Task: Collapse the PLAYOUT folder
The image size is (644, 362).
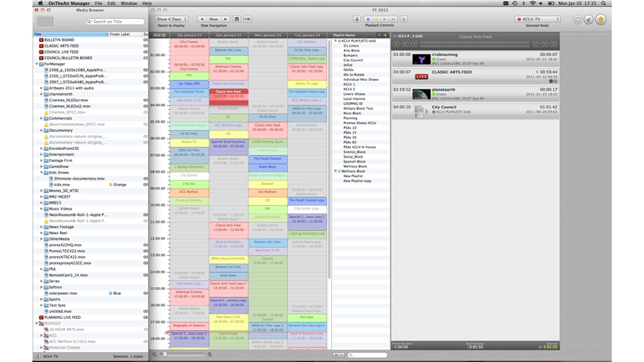Action: 37,323
